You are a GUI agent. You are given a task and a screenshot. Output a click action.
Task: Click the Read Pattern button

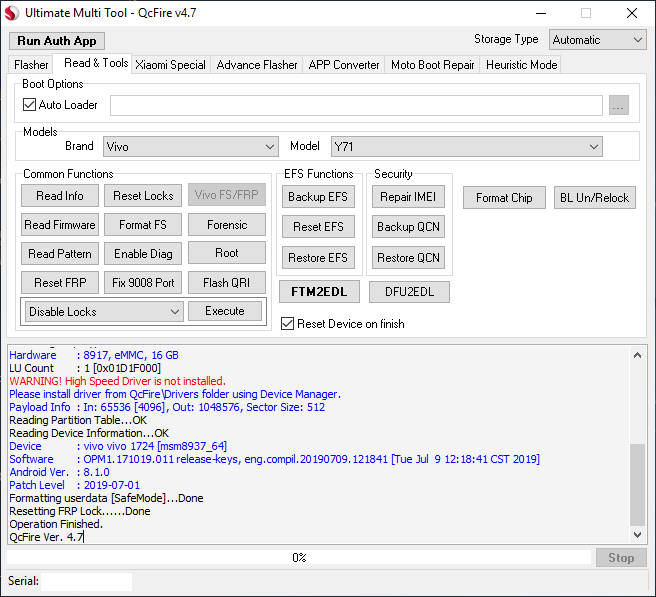tap(60, 254)
